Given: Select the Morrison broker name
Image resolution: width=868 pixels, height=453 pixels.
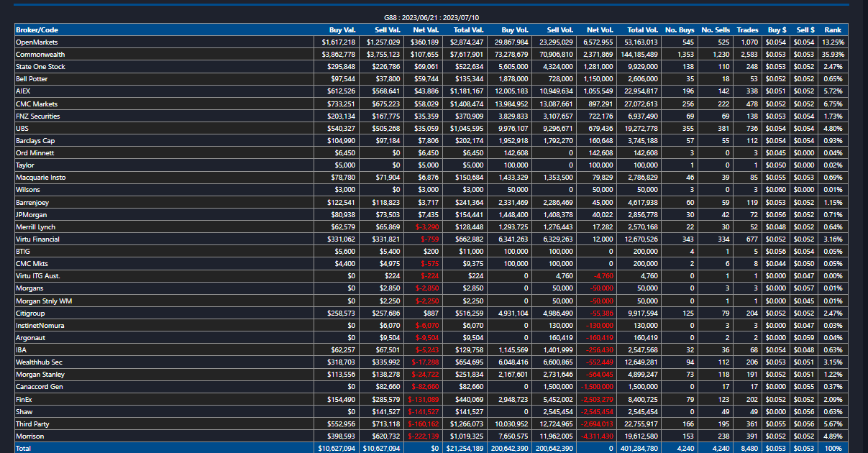Looking at the screenshot, I should pos(30,436).
